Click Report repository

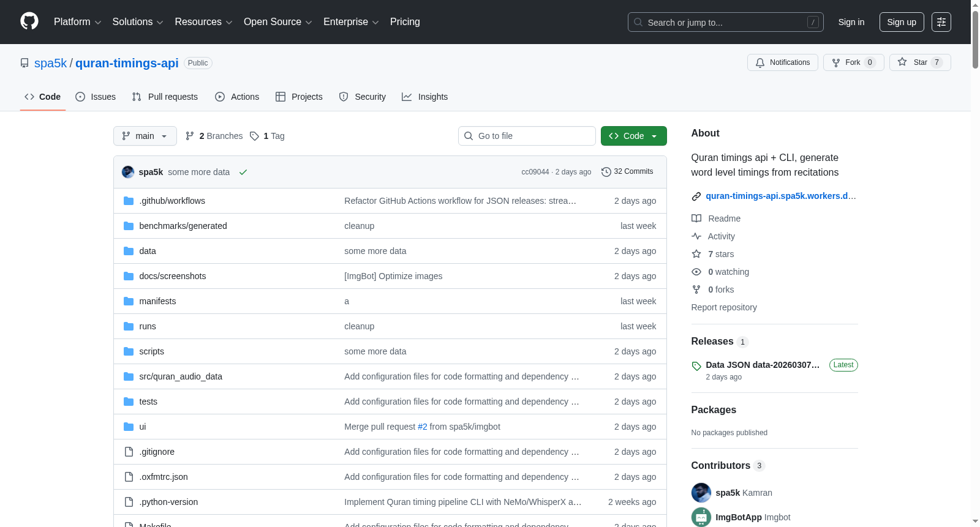(724, 307)
